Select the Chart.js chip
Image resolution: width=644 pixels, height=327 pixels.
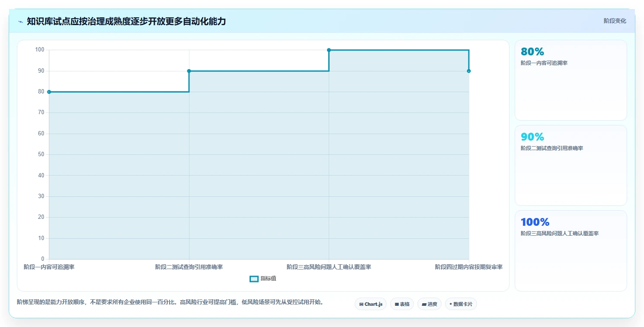point(371,304)
